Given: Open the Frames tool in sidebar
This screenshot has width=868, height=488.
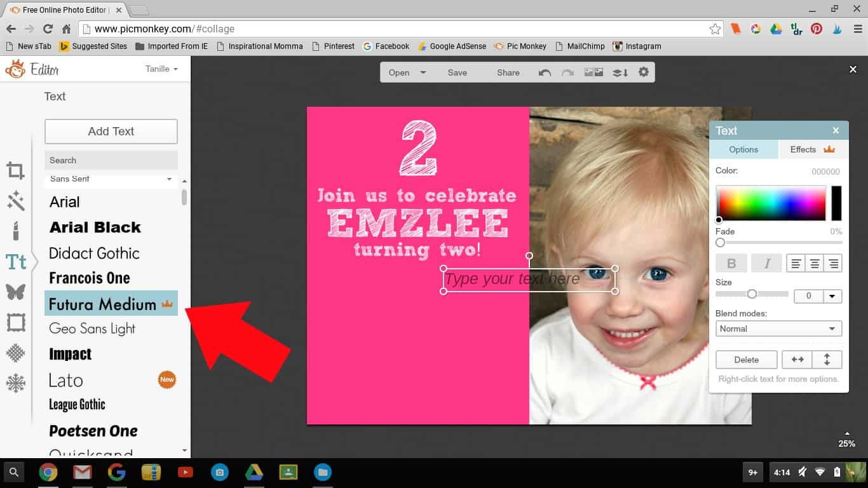Looking at the screenshot, I should pyautogui.click(x=16, y=323).
